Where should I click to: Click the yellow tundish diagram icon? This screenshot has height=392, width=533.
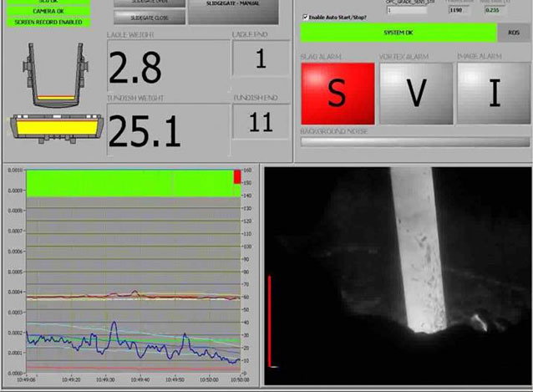click(57, 129)
